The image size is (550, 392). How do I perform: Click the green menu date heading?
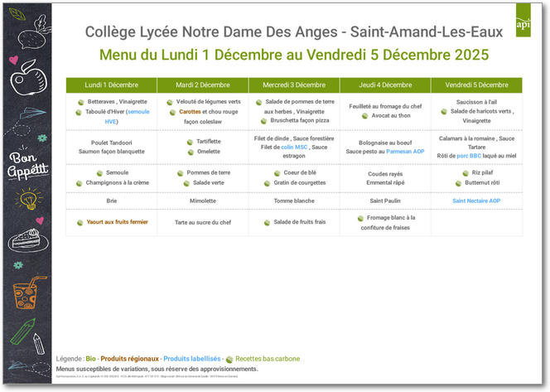pos(293,55)
